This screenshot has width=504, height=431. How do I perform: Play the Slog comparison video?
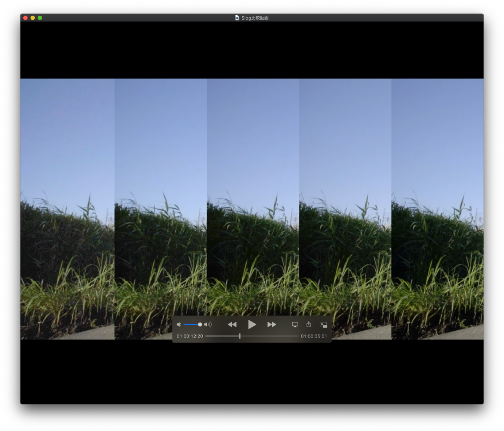pyautogui.click(x=252, y=324)
